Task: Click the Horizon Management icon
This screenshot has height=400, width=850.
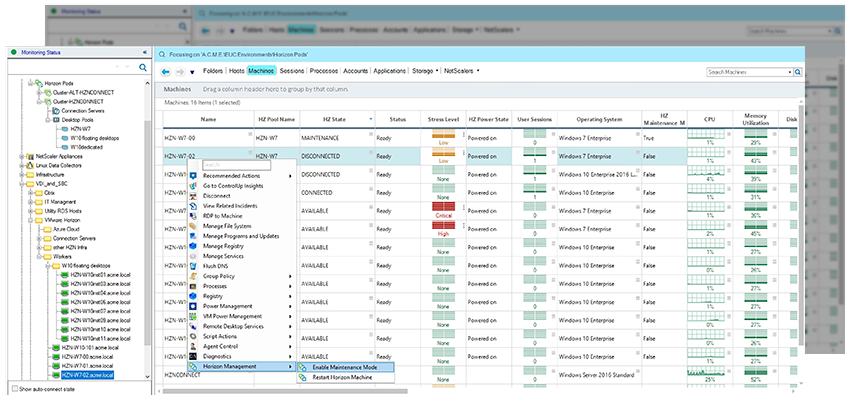Action: [193, 366]
